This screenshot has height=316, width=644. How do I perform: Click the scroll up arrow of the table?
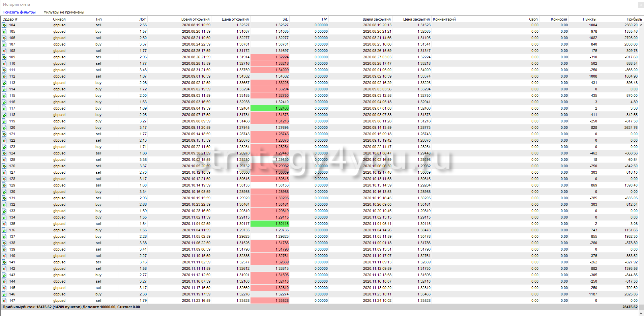point(641,25)
